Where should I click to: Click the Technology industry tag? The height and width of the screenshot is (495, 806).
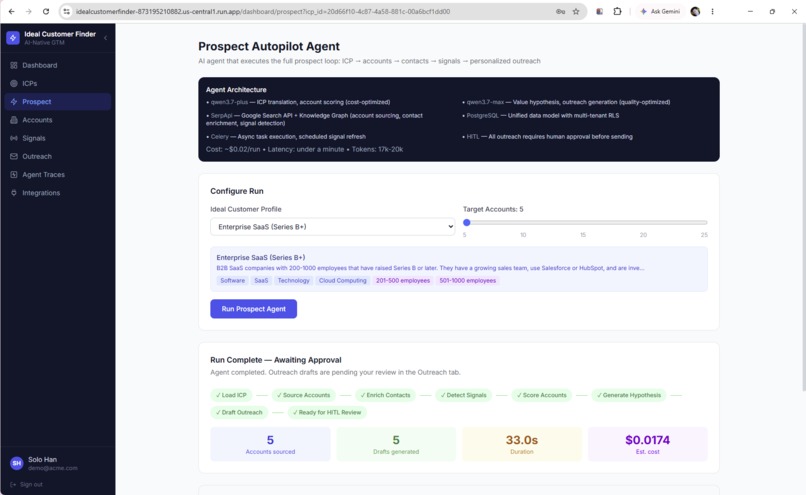click(294, 281)
